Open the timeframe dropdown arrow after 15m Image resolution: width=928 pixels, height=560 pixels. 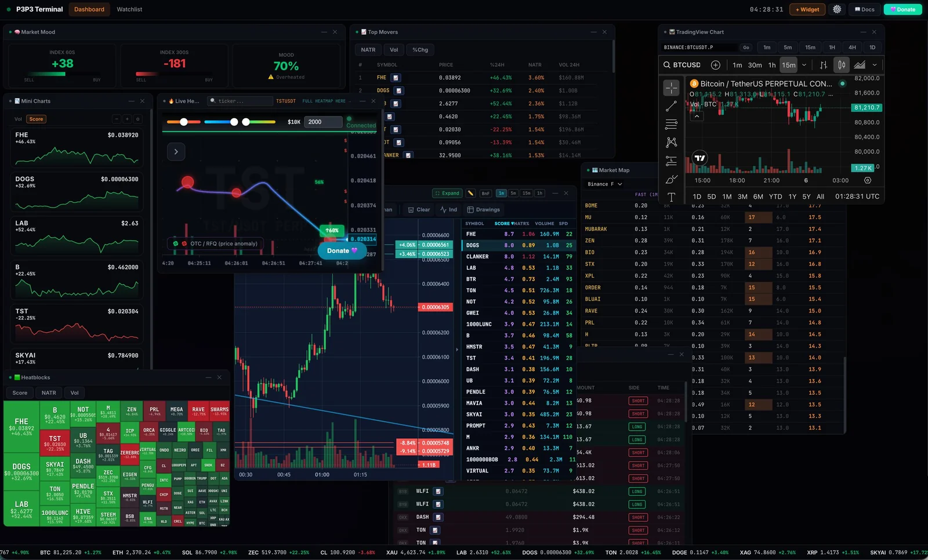[x=804, y=65]
